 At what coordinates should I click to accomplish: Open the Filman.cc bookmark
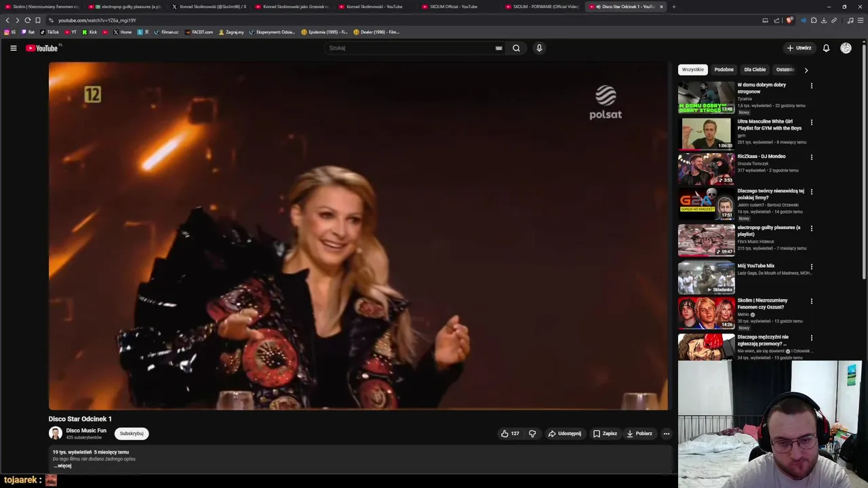[x=166, y=32]
